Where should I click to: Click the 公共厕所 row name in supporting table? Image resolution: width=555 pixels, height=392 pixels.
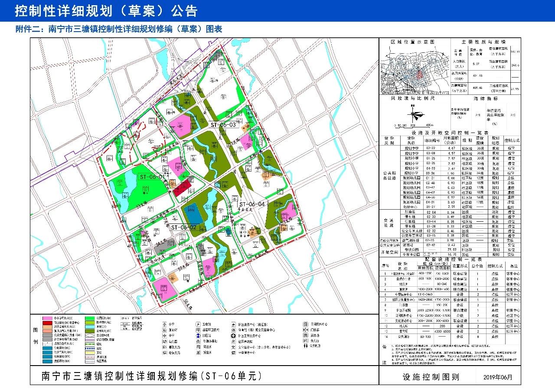click(404, 337)
